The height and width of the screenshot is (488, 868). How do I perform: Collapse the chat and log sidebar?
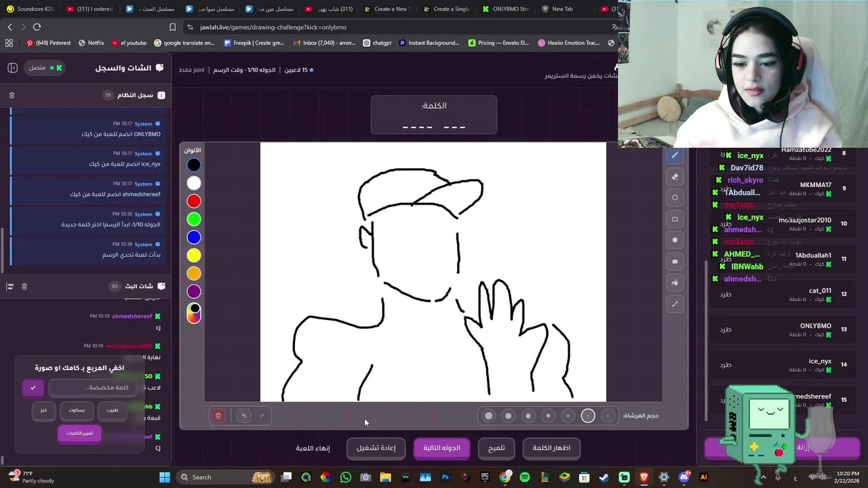(x=12, y=68)
